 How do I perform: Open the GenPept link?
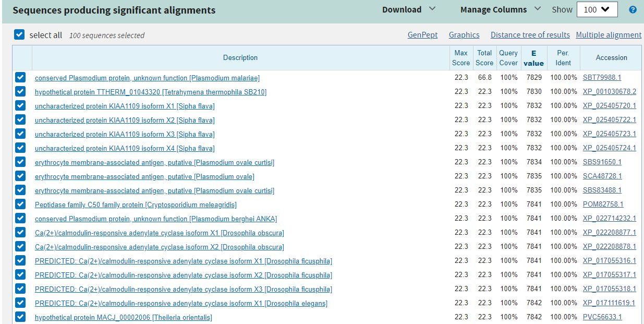[x=422, y=35]
